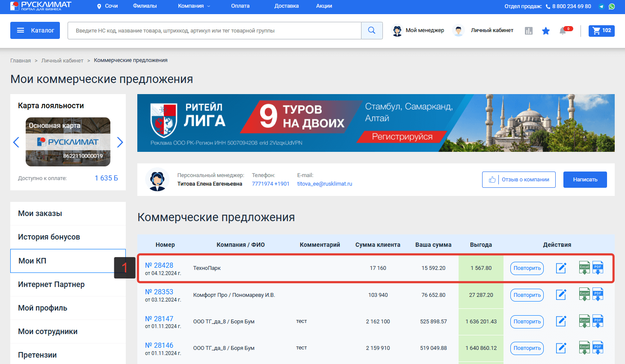
Task: Expand the Компания dropdown menu
Action: (194, 6)
